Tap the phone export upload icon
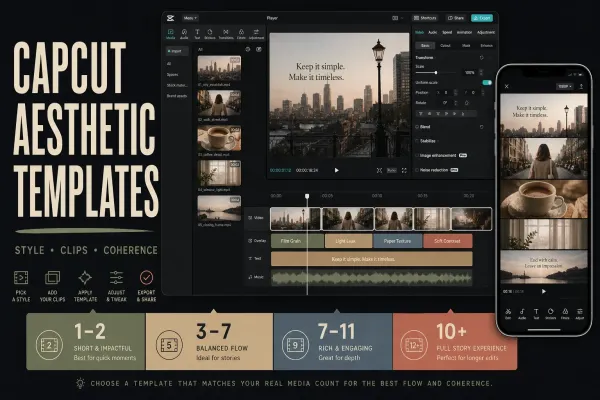The image size is (600, 400). point(581,87)
